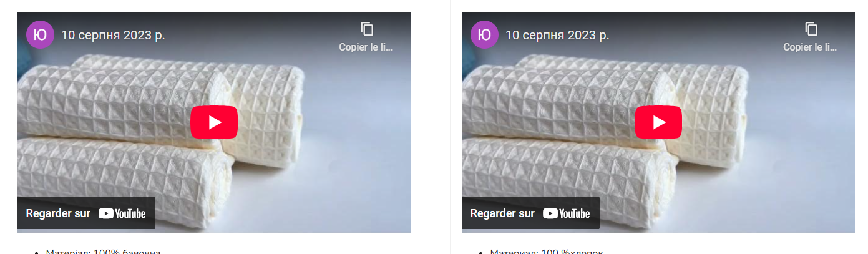This screenshot has height=254, width=868.
Task: Click copy link icon on left video
Action: [367, 29]
